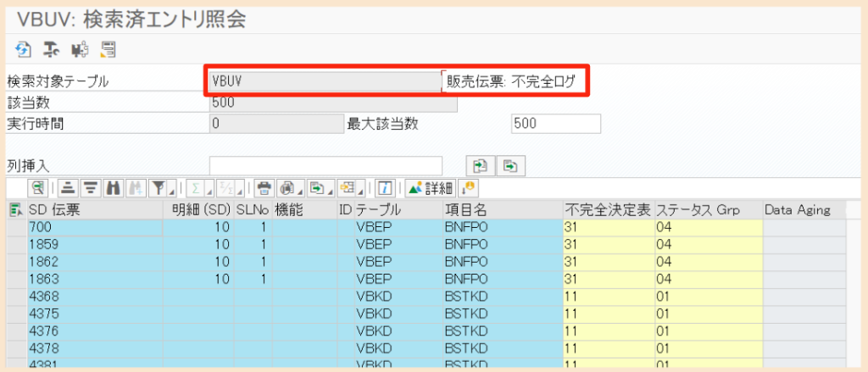Viewport: 868px width, 372px height.
Task: Click the BSTKD cell in row 4375
Action: [x=503, y=314]
